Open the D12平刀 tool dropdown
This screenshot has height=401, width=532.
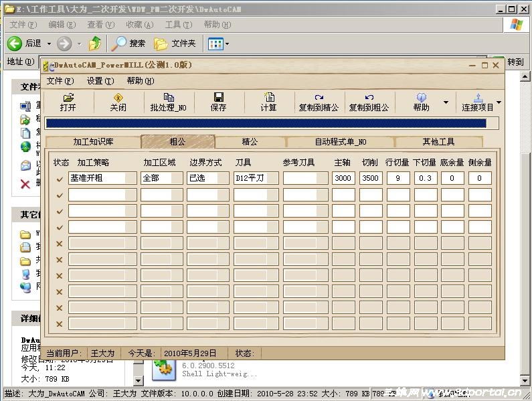[272, 178]
